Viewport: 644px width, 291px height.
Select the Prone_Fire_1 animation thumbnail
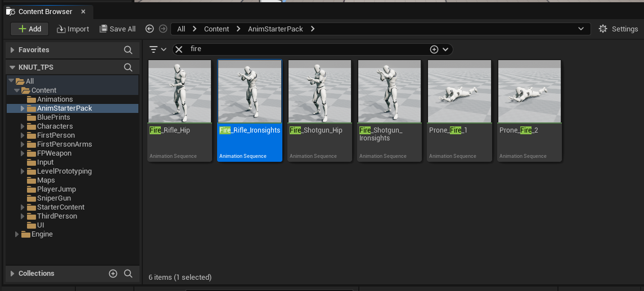(460, 91)
